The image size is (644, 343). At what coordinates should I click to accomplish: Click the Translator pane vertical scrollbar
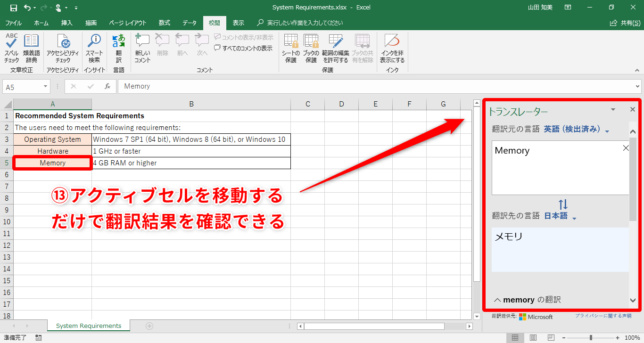[633, 179]
